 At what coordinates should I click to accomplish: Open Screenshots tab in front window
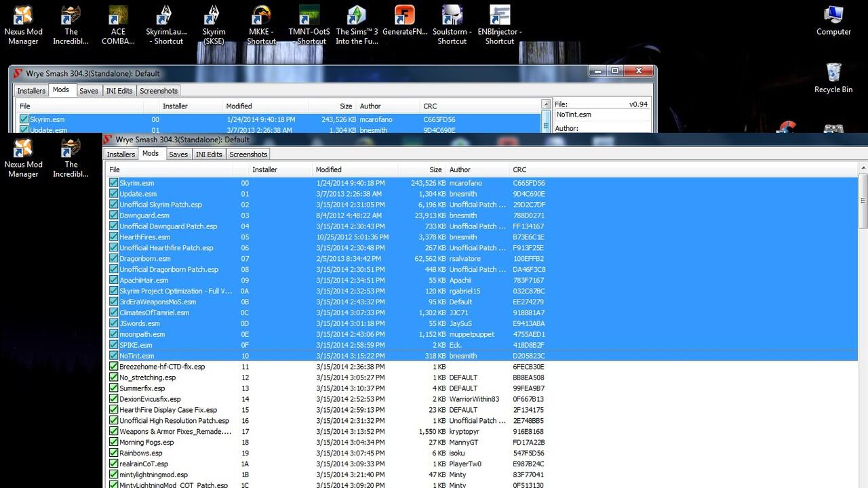coord(248,155)
